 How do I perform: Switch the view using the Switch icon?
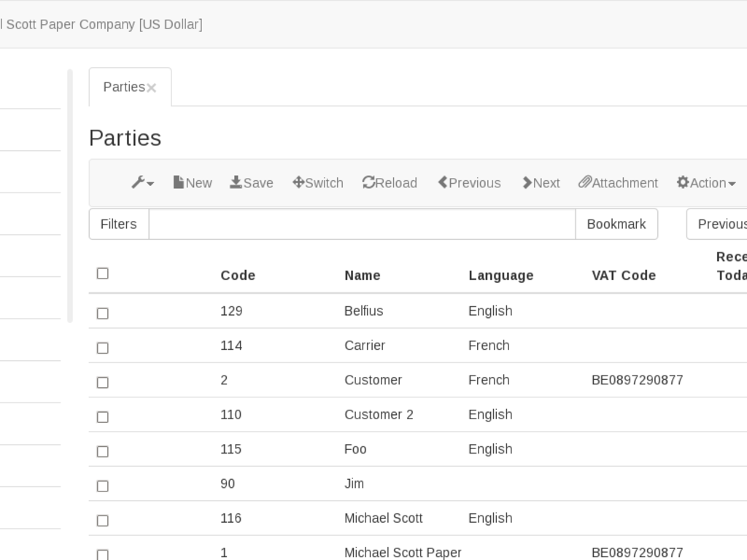pos(317,183)
